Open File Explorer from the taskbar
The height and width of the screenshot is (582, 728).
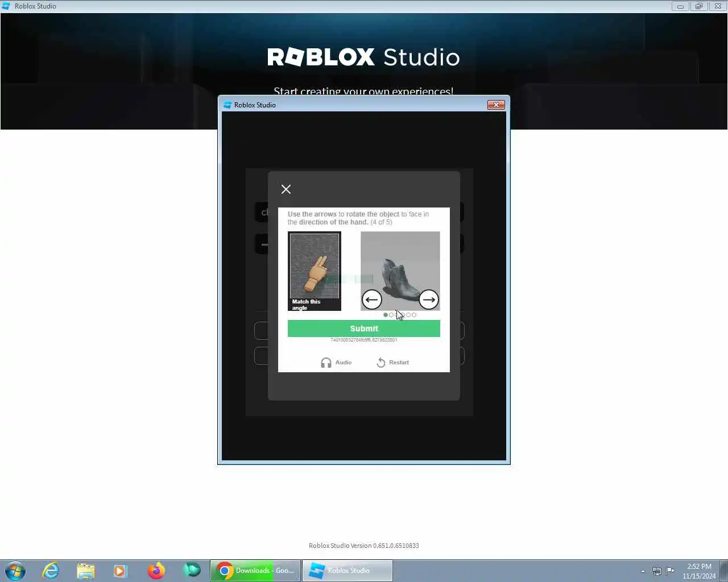click(86, 571)
